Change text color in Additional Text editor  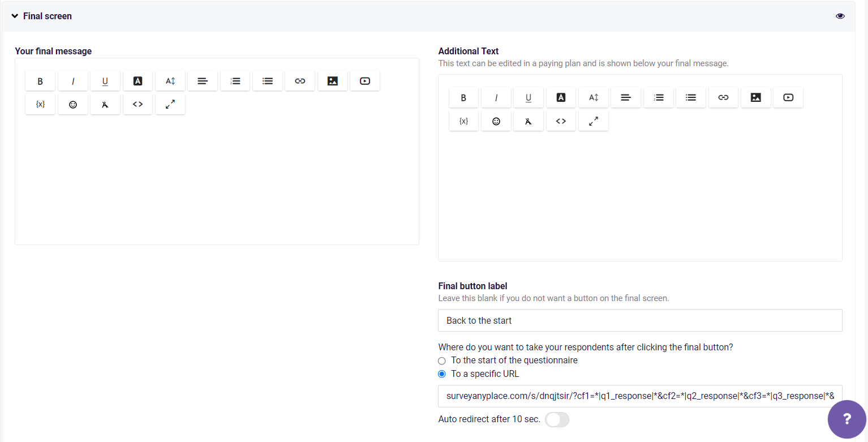(560, 97)
